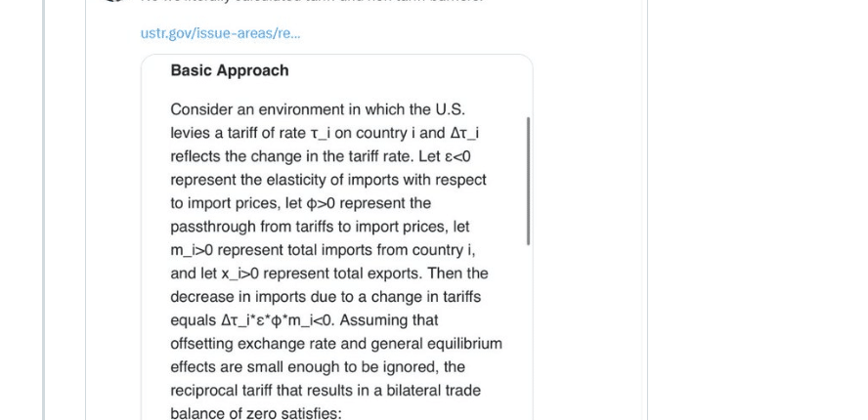
Task: Click the line "offsetting exchange rate and general equilibrium"
Action: pyautogui.click(x=336, y=344)
